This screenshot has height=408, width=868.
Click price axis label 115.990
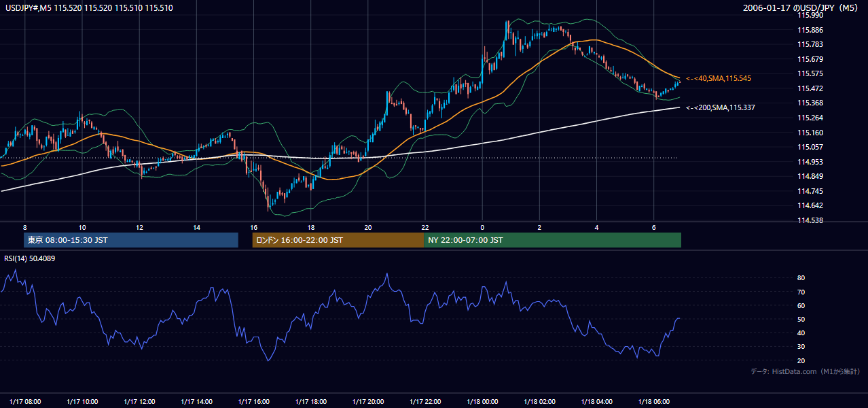point(810,15)
